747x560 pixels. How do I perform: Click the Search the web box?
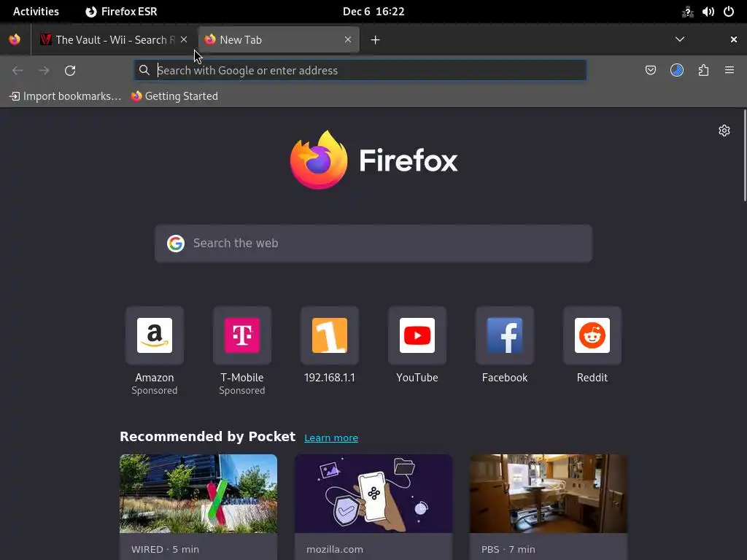tap(373, 244)
